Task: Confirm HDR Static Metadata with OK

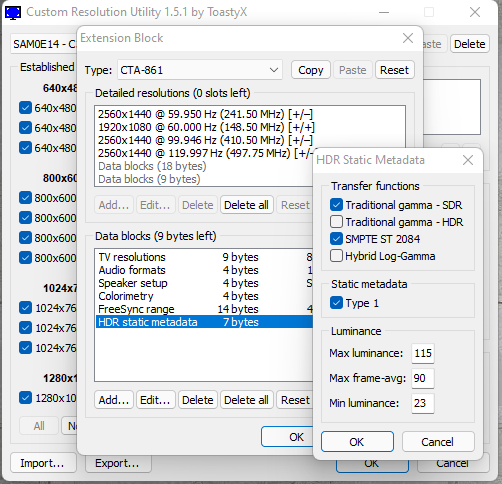Action: (357, 442)
